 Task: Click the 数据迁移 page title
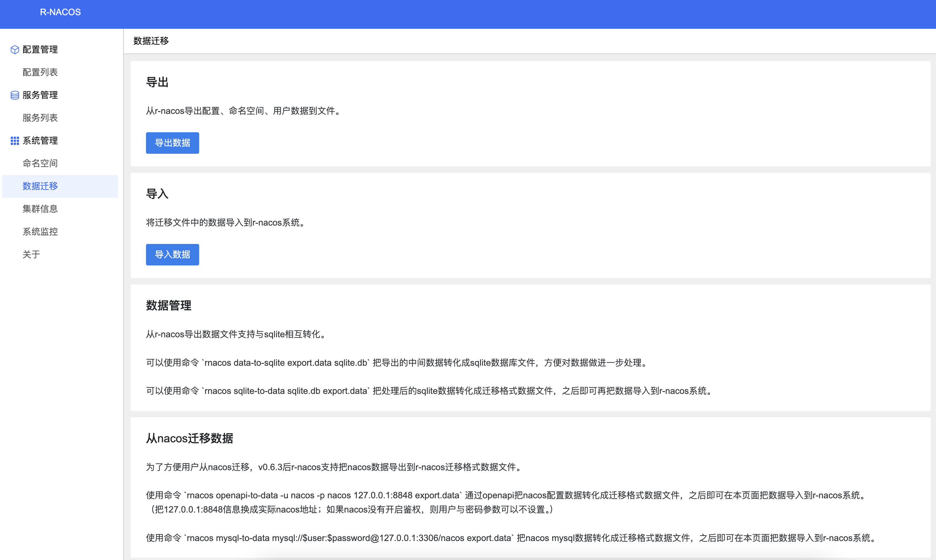point(151,41)
